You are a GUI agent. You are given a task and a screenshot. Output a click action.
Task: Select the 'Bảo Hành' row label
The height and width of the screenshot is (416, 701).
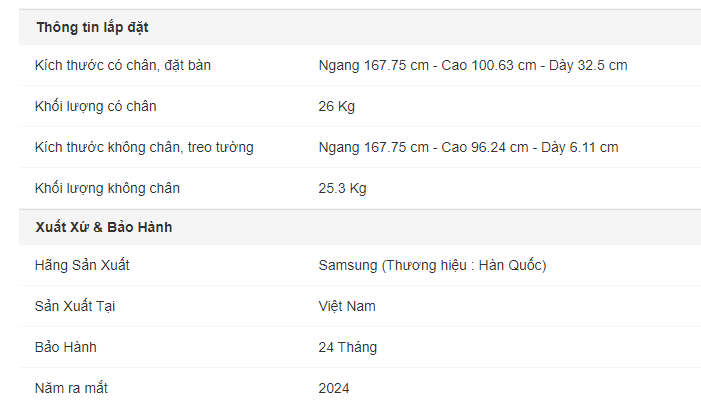[66, 347]
